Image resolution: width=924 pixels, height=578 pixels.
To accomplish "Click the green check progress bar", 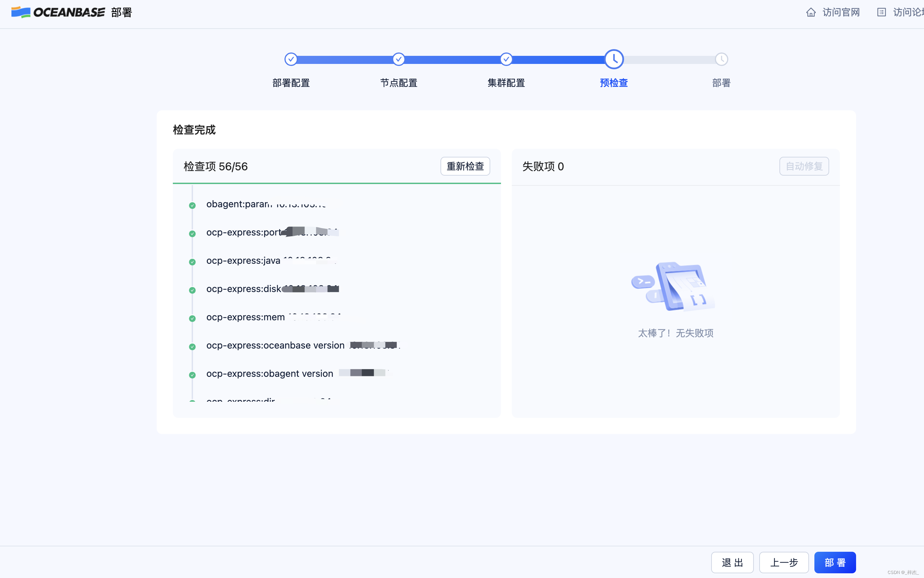I will coord(337,183).
